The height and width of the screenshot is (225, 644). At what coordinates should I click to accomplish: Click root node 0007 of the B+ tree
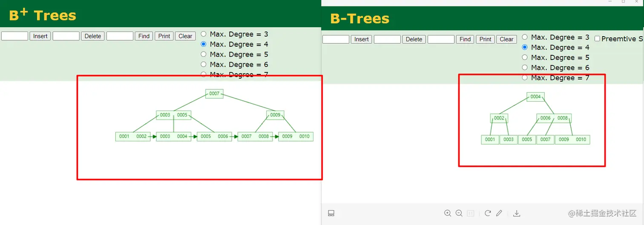(x=214, y=94)
